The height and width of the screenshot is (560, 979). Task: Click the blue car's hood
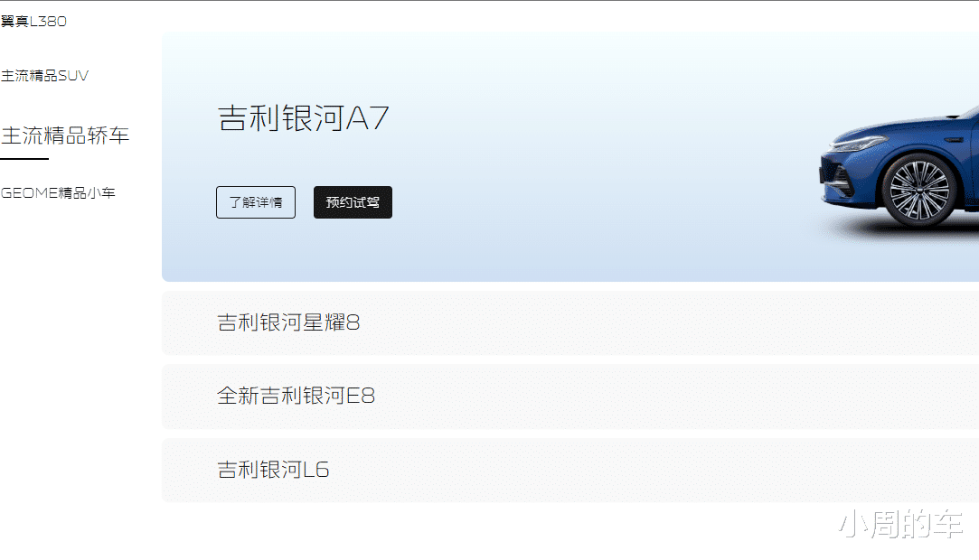[899, 126]
